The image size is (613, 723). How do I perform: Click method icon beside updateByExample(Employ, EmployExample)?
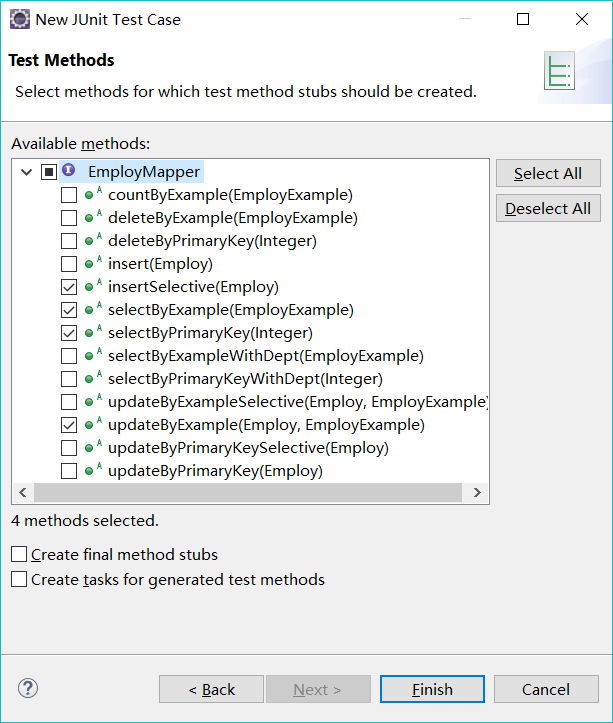(93, 424)
